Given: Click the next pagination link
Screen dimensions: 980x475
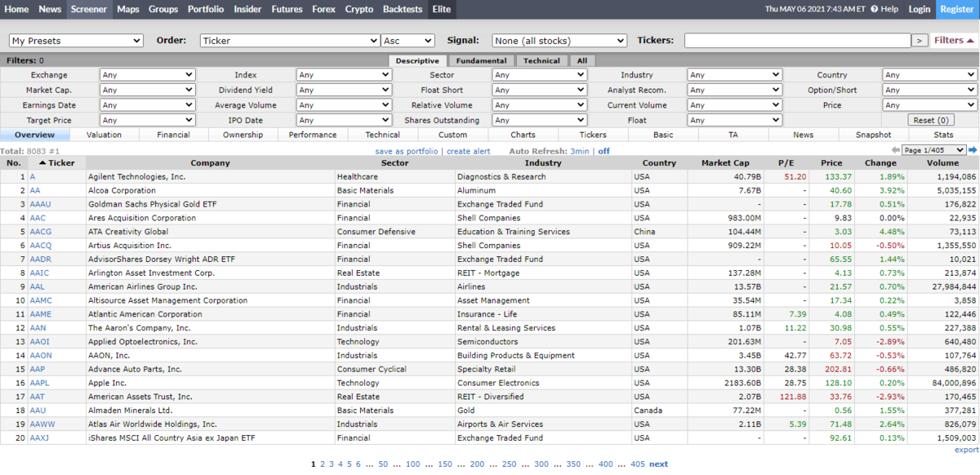Looking at the screenshot, I should coord(658,464).
